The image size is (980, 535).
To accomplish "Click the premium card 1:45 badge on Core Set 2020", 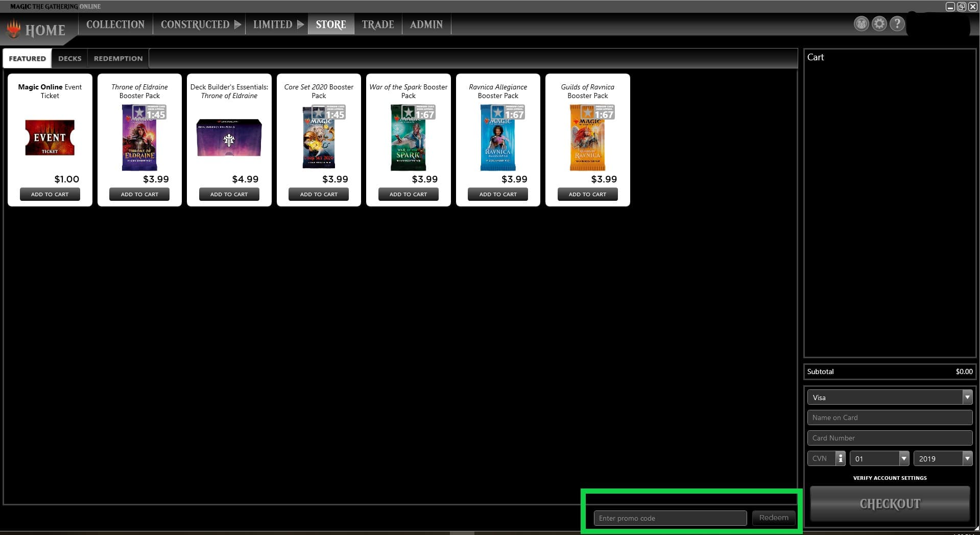I will (x=329, y=112).
